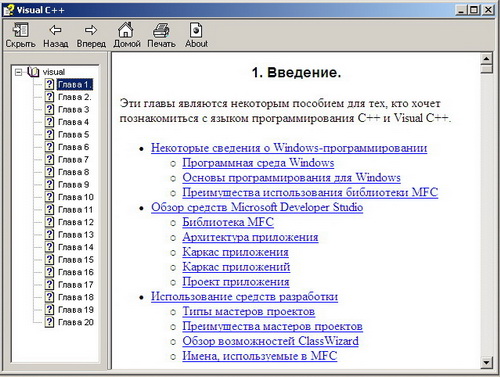Screen dimensions: 500x377
Task: Click the Печать printer icon
Action: pyautogui.click(x=161, y=30)
